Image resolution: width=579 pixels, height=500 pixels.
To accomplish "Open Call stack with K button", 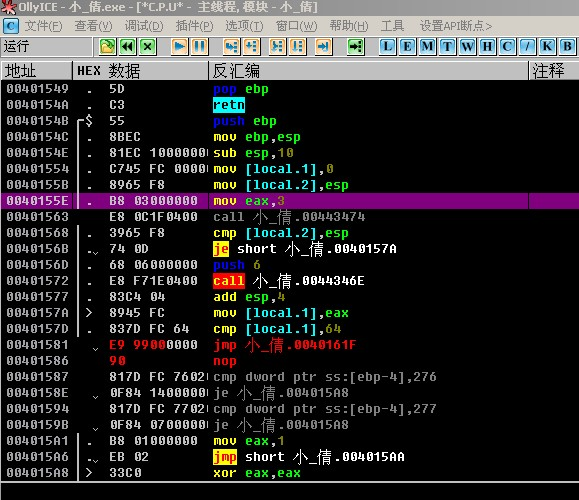I will click(547, 47).
